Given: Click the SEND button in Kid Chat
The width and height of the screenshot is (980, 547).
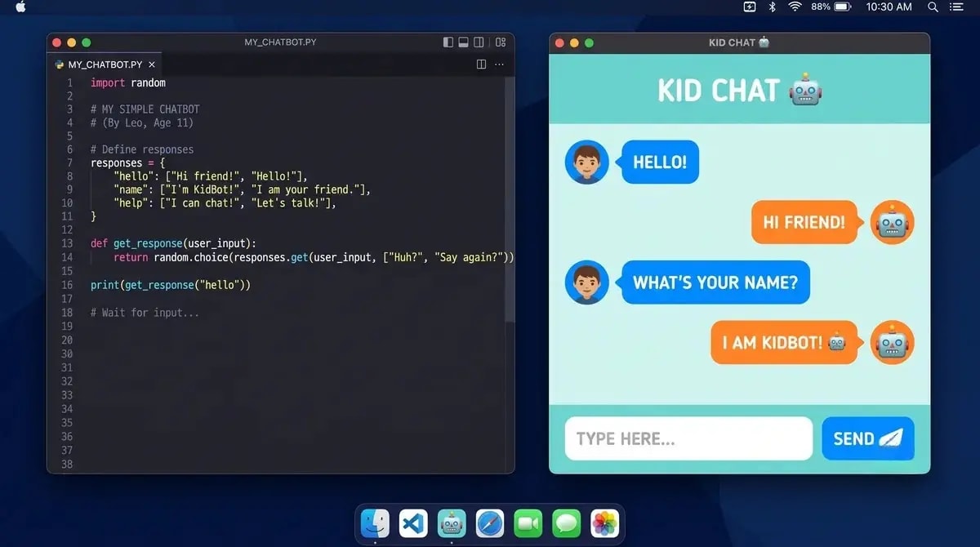Looking at the screenshot, I should click(868, 438).
